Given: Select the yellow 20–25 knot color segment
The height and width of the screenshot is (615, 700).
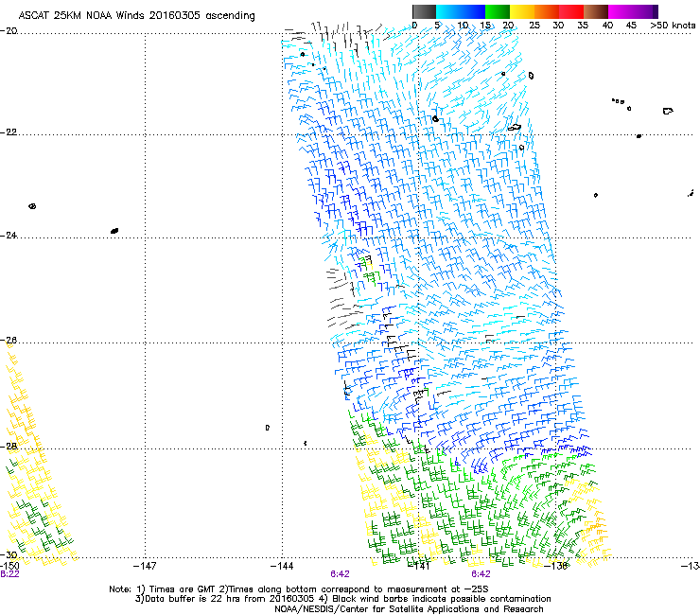Looking at the screenshot, I should pos(522,11).
